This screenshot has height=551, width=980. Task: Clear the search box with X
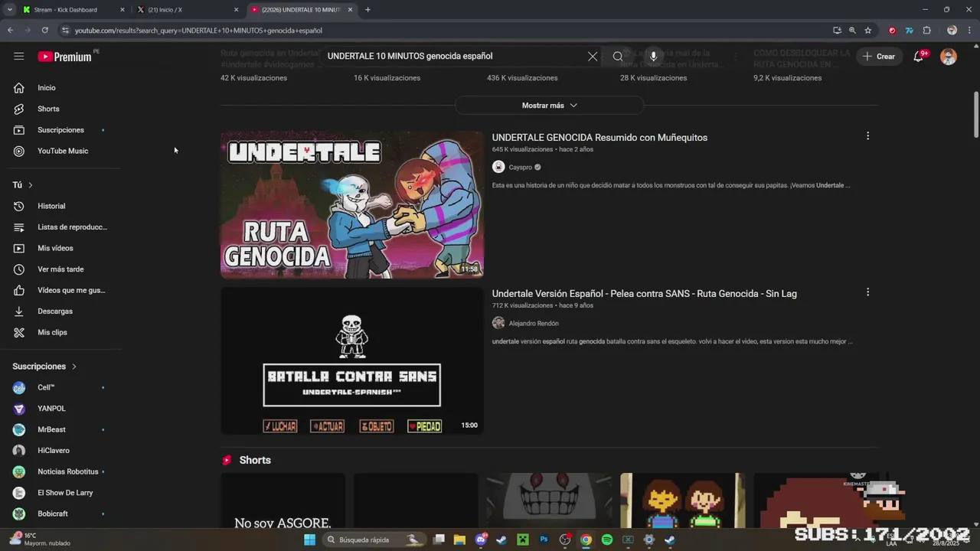[593, 56]
